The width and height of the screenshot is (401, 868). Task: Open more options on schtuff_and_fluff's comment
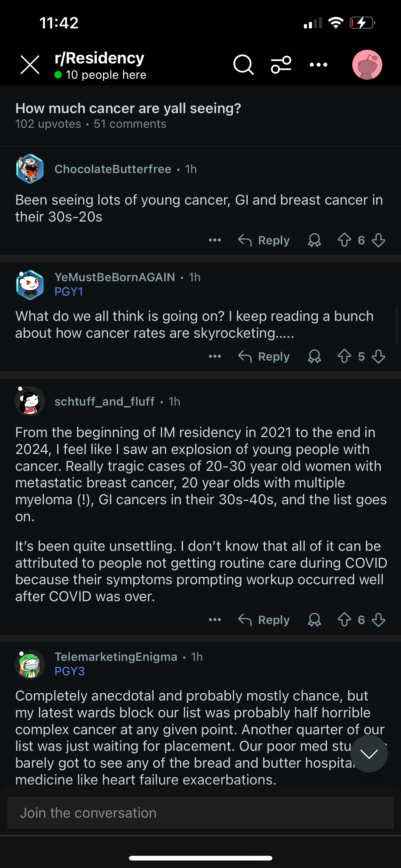pos(215,620)
